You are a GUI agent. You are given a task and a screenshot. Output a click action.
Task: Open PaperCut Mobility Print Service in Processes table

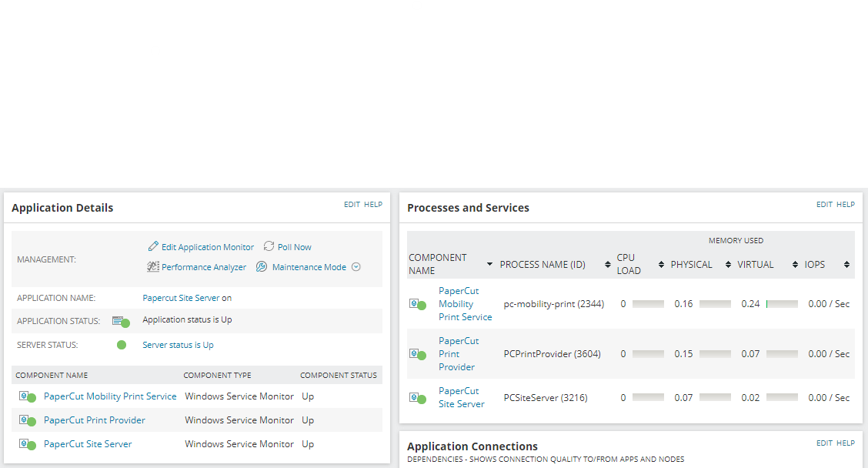tap(465, 304)
